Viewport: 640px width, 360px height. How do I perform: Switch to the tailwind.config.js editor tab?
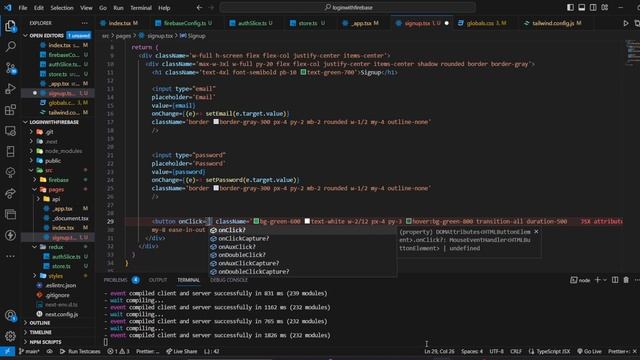coord(553,23)
